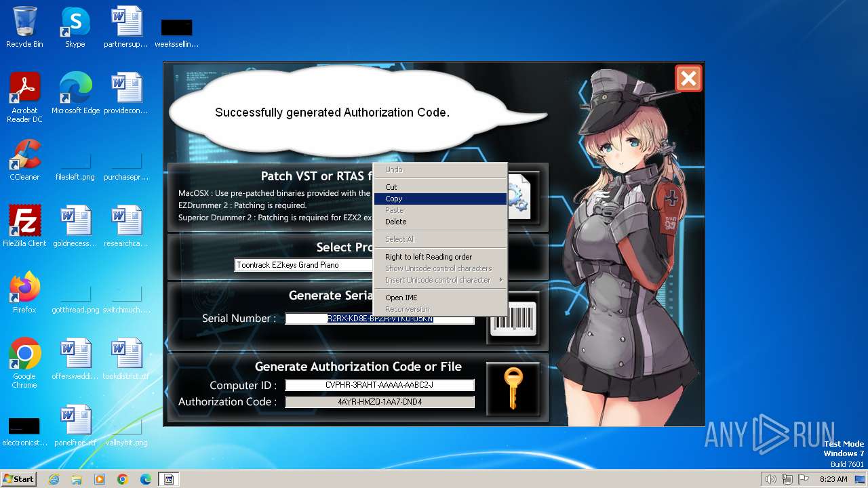The image size is (868, 488).
Task: Click the Undo context menu entry
Action: coord(440,169)
